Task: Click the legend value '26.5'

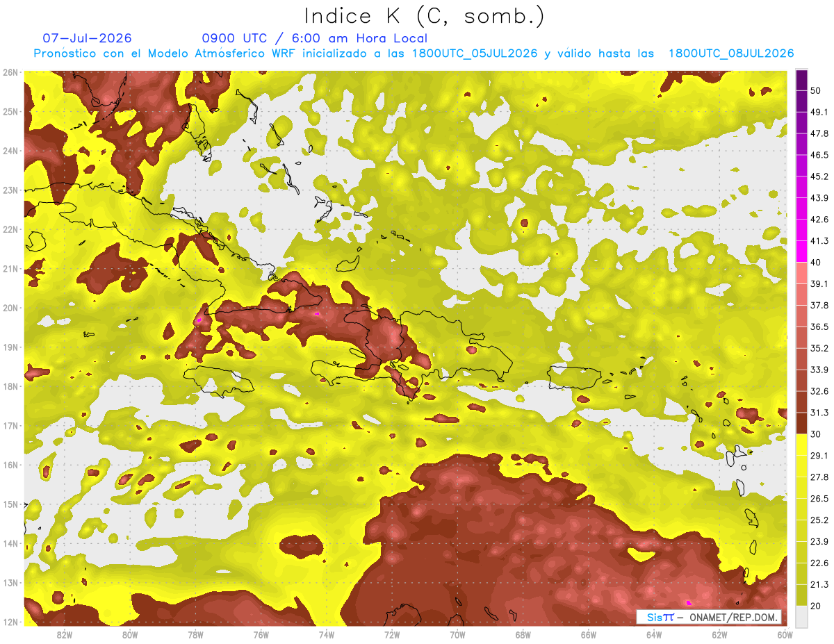Action: (x=819, y=499)
